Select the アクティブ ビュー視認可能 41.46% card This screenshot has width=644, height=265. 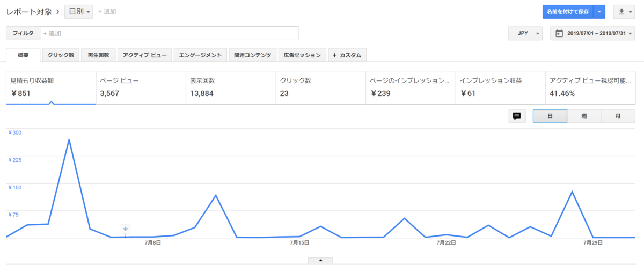[590, 87]
